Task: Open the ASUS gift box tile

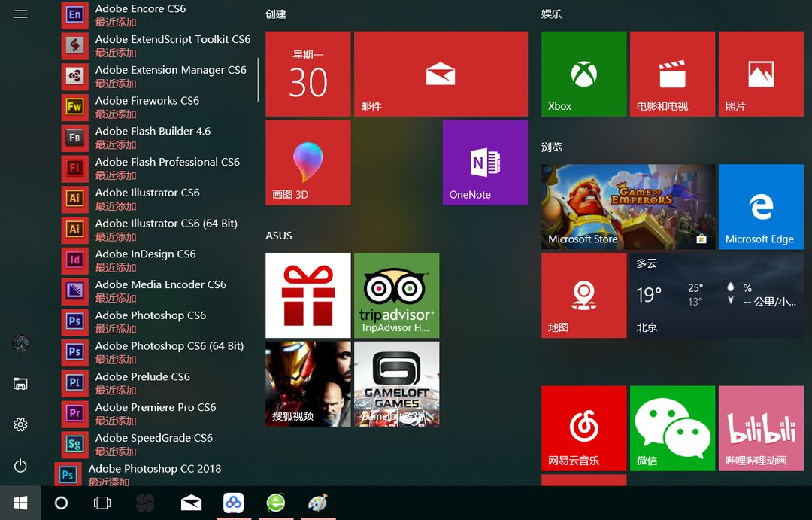Action: 308,295
